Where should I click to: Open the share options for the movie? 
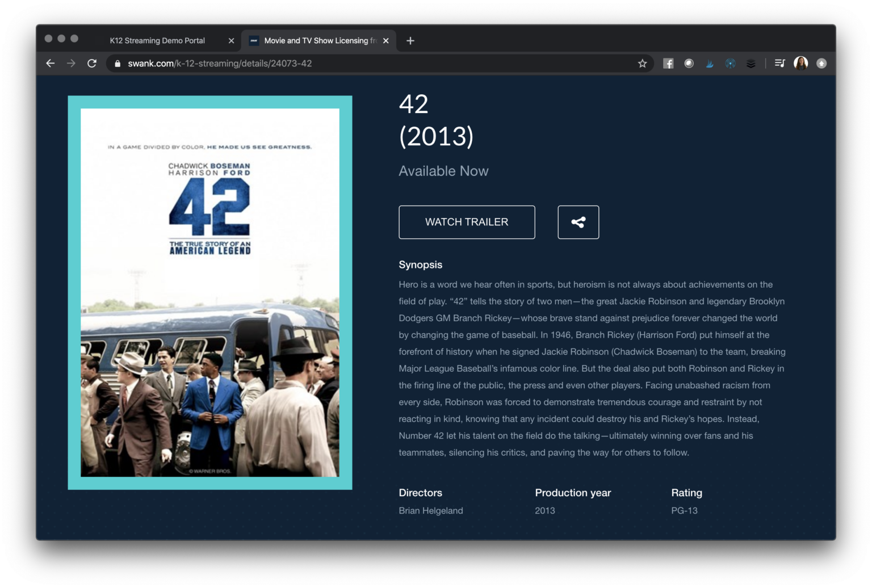click(578, 222)
